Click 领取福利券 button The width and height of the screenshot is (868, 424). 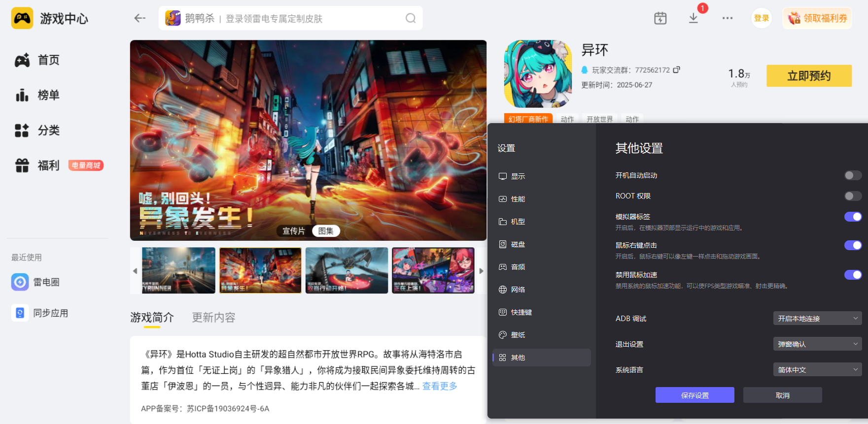coord(817,18)
